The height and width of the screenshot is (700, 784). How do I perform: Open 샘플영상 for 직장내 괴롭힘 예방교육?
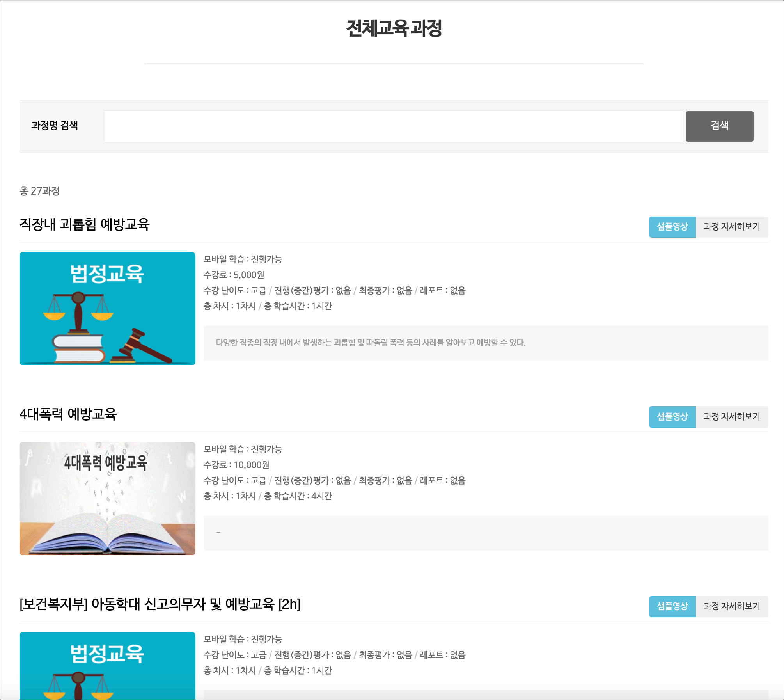pos(672,227)
